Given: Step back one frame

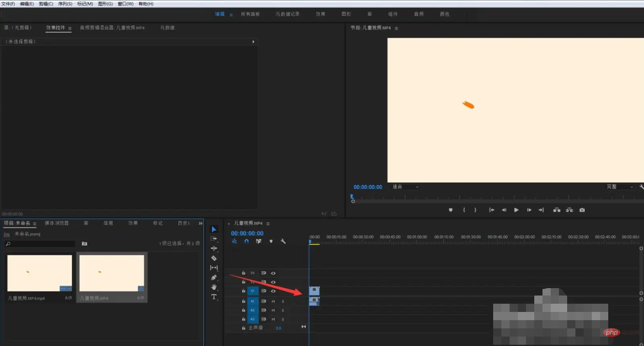Looking at the screenshot, I should coord(504,210).
